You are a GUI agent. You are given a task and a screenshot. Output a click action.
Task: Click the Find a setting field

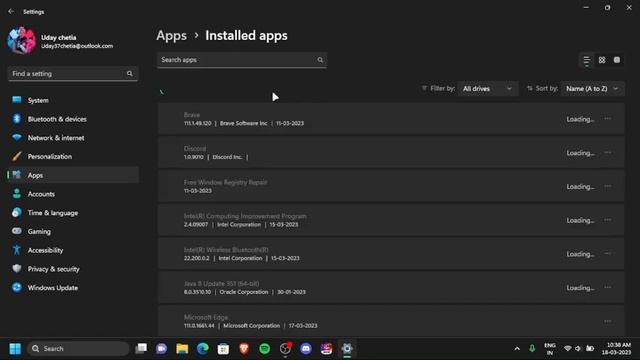[x=73, y=74]
